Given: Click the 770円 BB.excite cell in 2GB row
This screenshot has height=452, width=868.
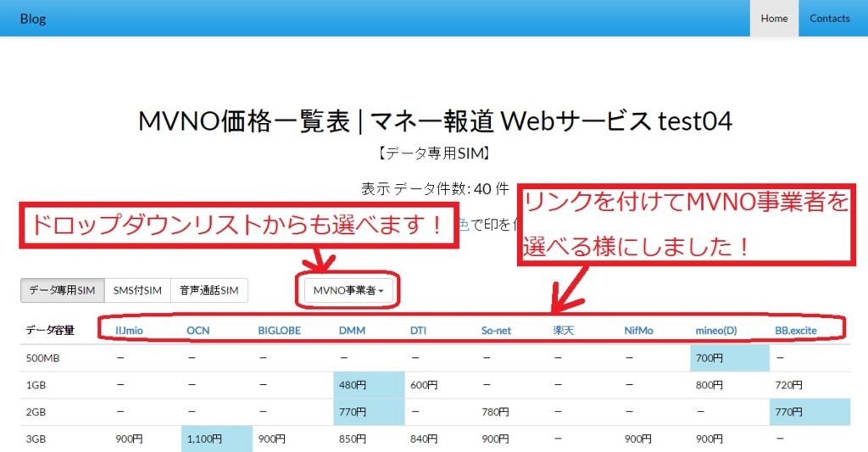Looking at the screenshot, I should point(810,412).
